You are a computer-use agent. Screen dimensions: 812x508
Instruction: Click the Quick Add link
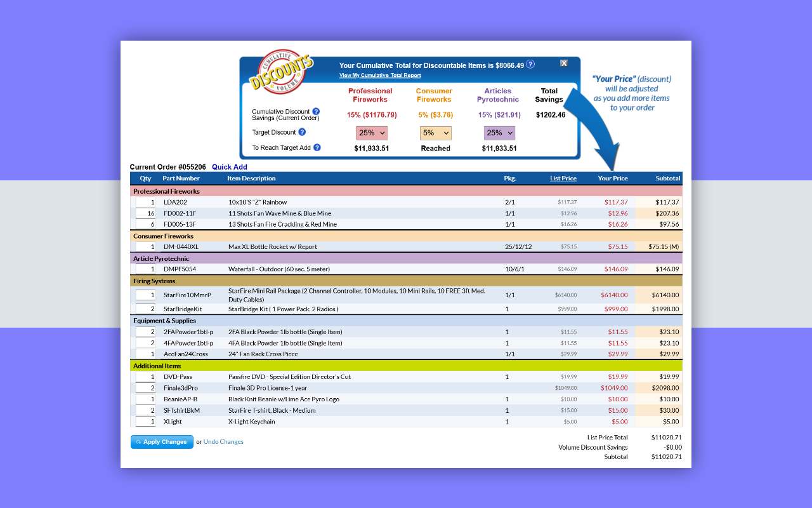(230, 167)
